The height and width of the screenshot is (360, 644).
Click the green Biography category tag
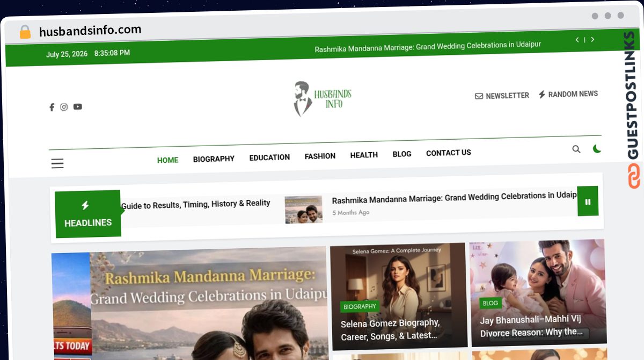[360, 306]
